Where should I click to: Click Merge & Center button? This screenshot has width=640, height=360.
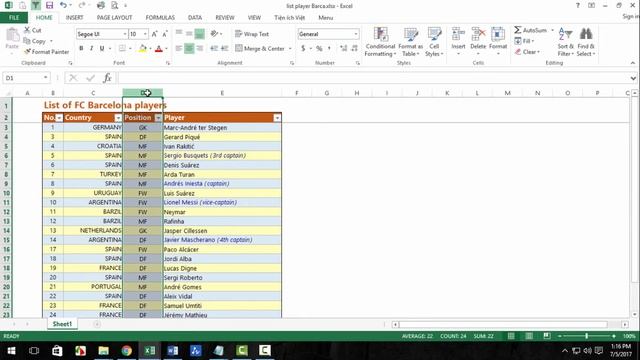[x=260, y=49]
